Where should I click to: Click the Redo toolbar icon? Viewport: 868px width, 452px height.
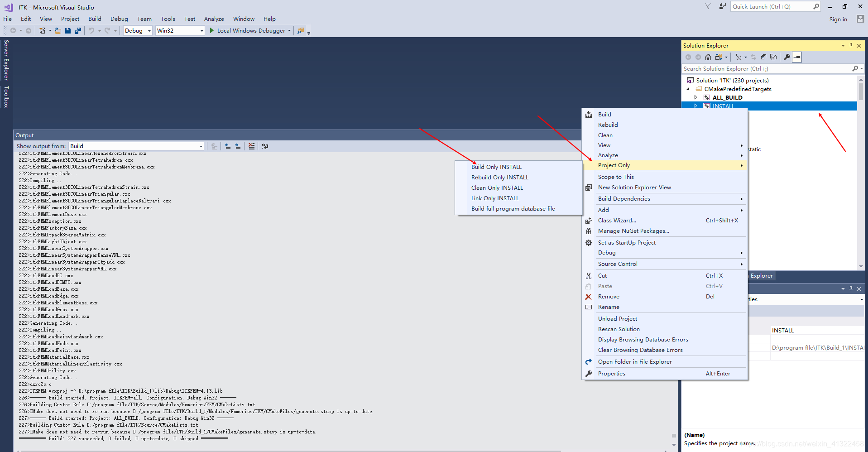(x=107, y=31)
